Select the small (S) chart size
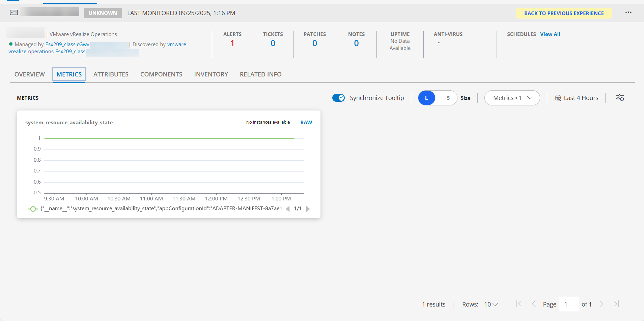The width and height of the screenshot is (644, 321). [x=448, y=98]
